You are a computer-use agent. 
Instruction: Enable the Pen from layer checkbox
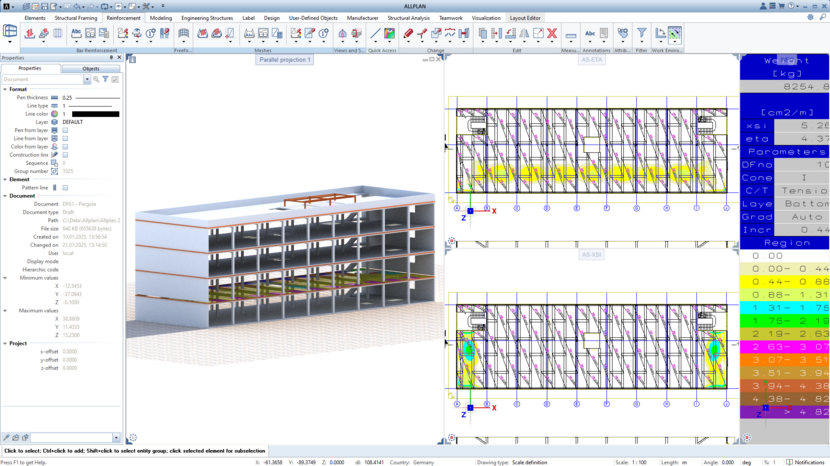coord(65,131)
